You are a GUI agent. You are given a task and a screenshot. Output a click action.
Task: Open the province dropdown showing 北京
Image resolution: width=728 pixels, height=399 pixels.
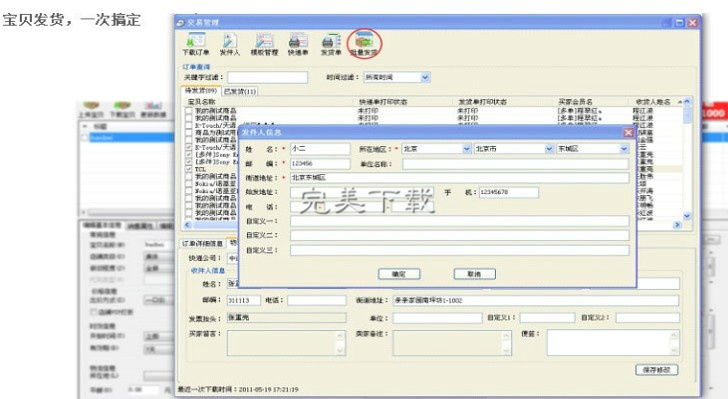tap(467, 149)
